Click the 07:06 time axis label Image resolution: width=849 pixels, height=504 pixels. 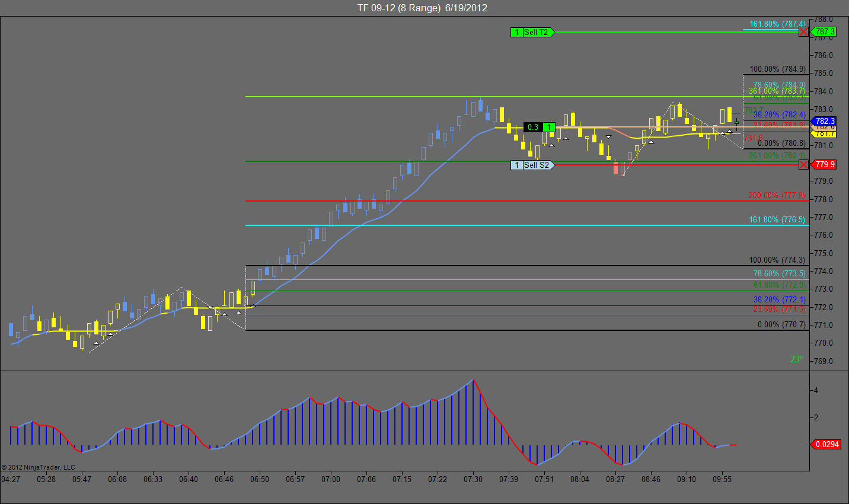click(366, 479)
